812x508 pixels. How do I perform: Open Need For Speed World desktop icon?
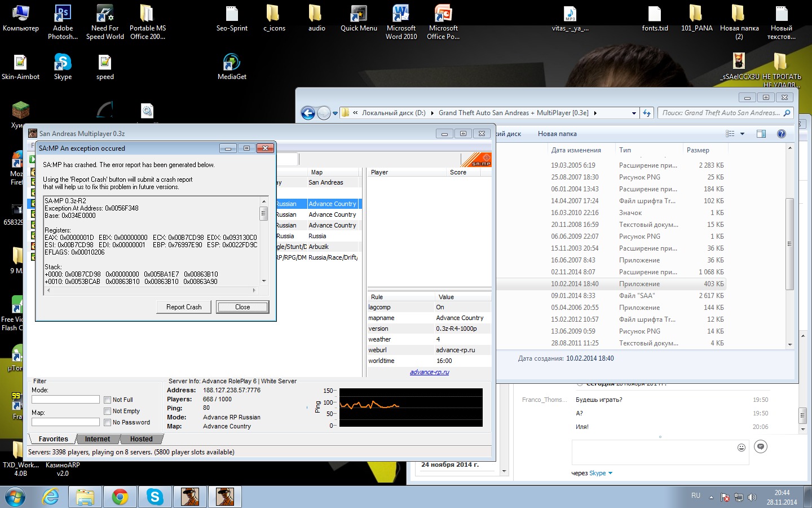click(x=105, y=23)
